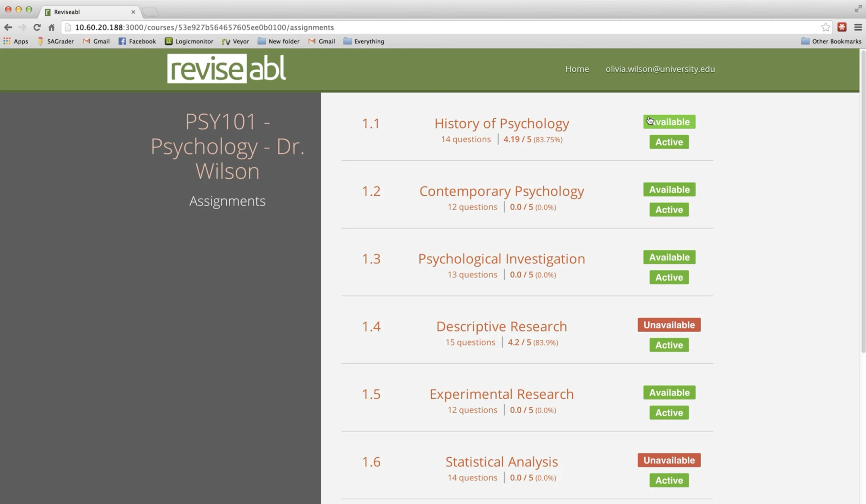866x504 pixels.
Task: Click the reload page icon
Action: (x=37, y=27)
